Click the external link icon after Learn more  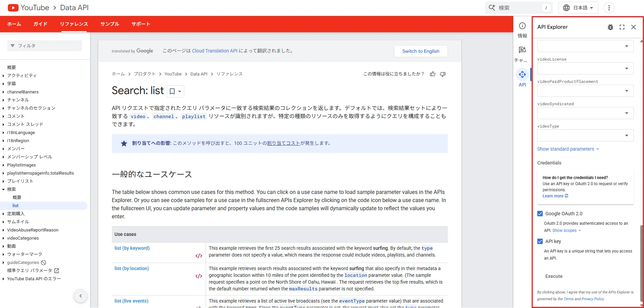coord(566,196)
